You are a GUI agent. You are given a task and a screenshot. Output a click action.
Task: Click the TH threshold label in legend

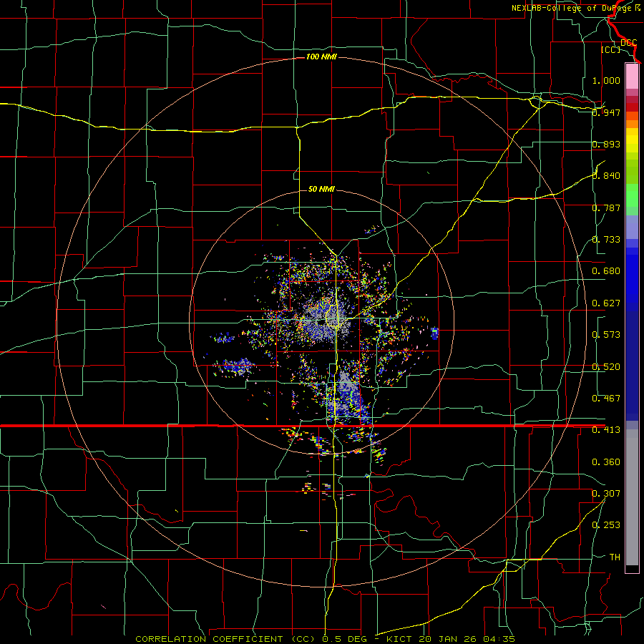click(615, 557)
